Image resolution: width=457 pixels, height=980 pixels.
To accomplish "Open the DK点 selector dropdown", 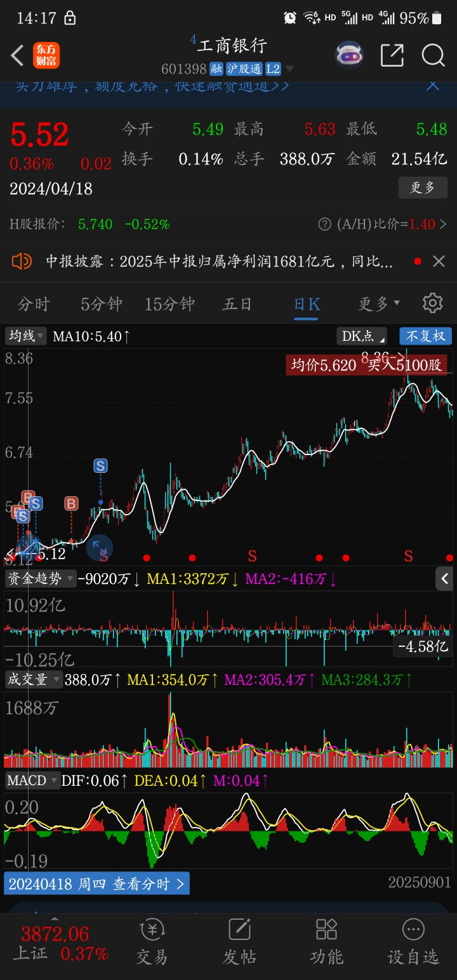I will pyautogui.click(x=362, y=336).
